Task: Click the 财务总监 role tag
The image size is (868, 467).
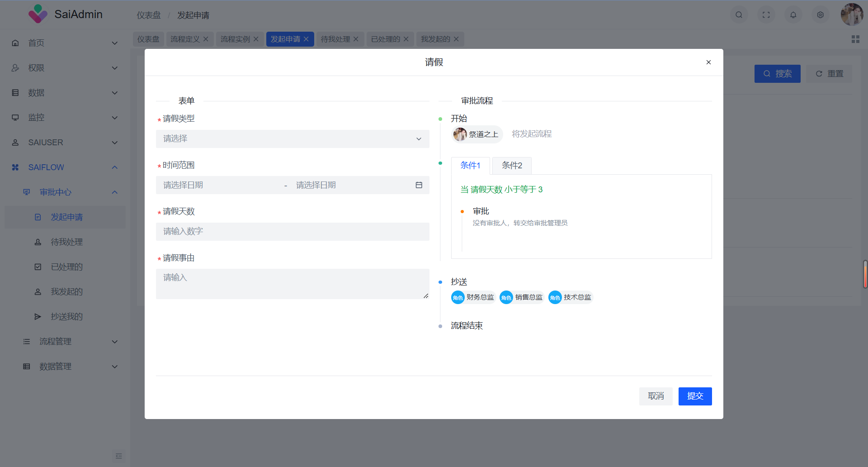Action: coord(473,297)
